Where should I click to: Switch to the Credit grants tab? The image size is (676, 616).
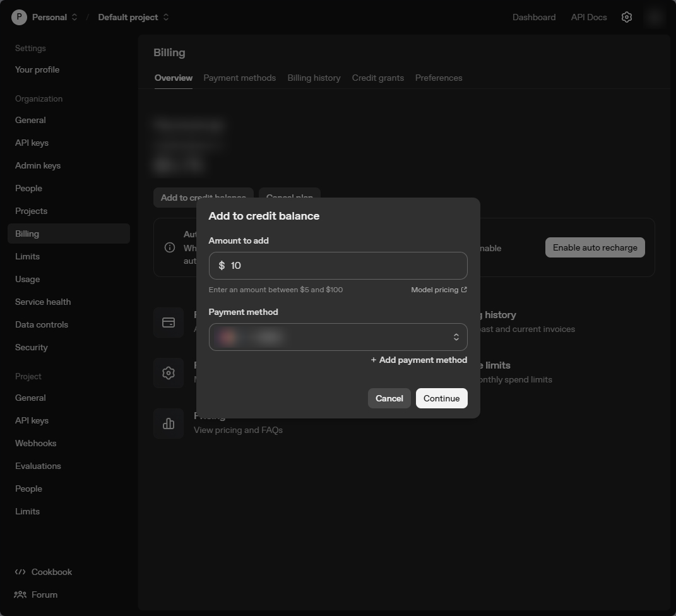tap(377, 78)
